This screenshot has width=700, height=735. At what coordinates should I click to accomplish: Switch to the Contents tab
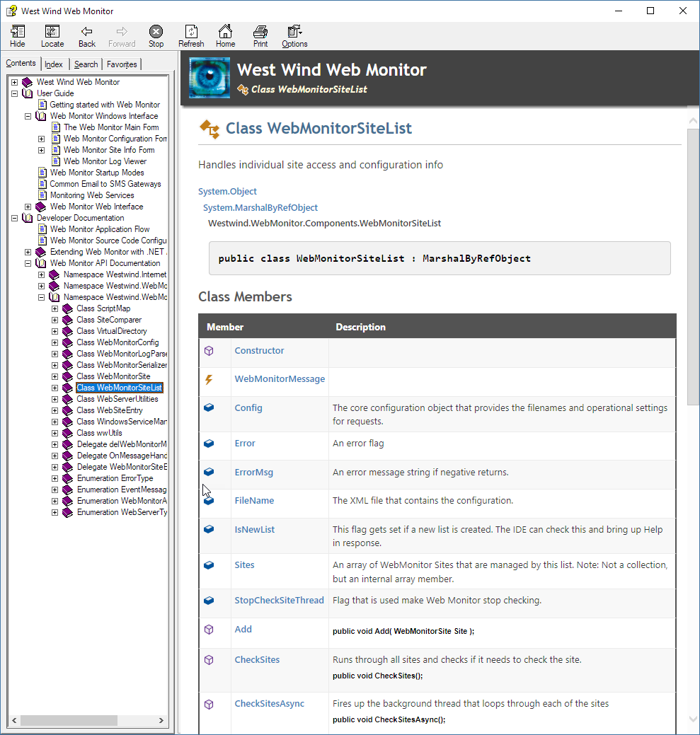(x=21, y=63)
